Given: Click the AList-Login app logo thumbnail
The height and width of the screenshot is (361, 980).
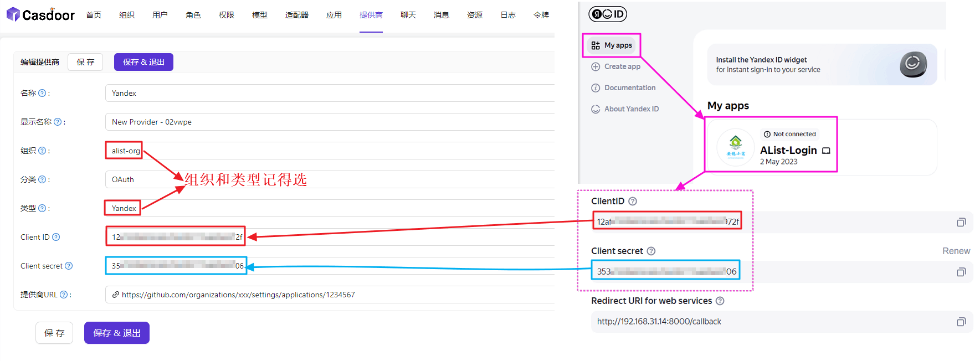Looking at the screenshot, I should point(735,147).
